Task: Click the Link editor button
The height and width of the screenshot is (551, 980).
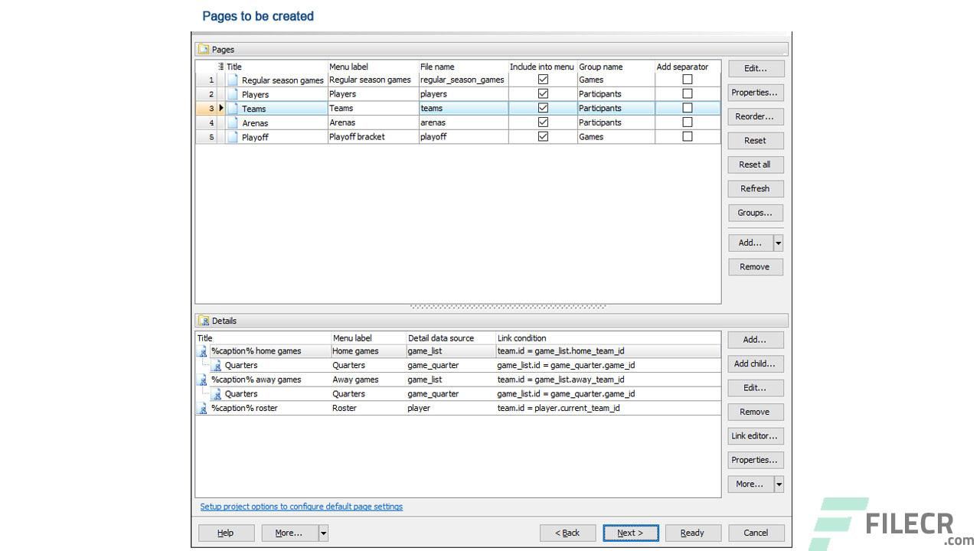Action: pyautogui.click(x=755, y=435)
